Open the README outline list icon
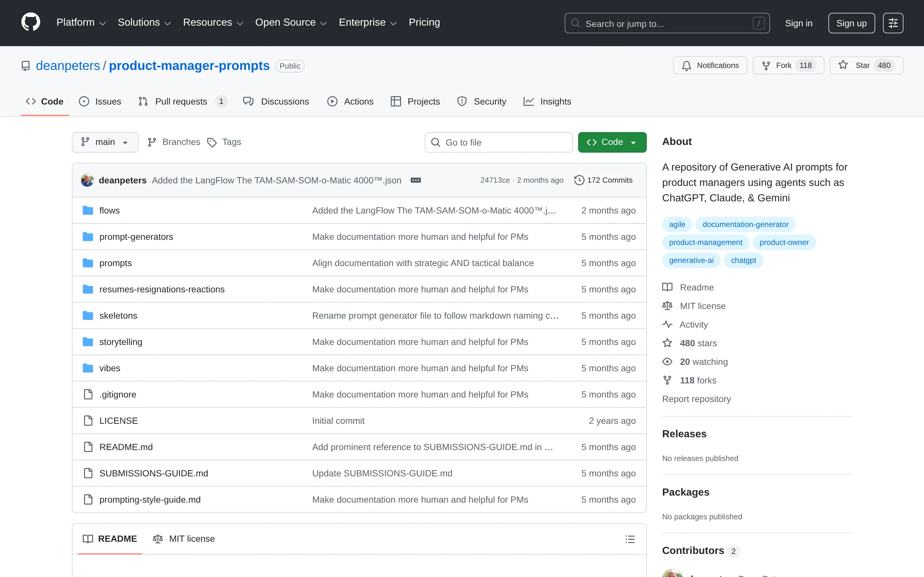Image resolution: width=924 pixels, height=577 pixels. [x=630, y=539]
